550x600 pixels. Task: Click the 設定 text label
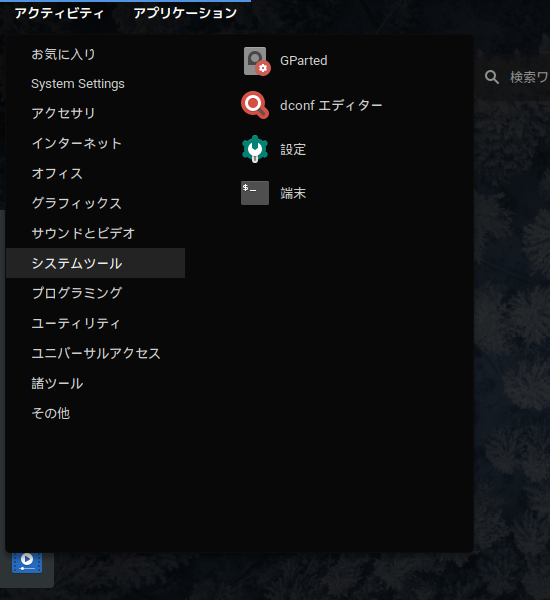pyautogui.click(x=293, y=149)
